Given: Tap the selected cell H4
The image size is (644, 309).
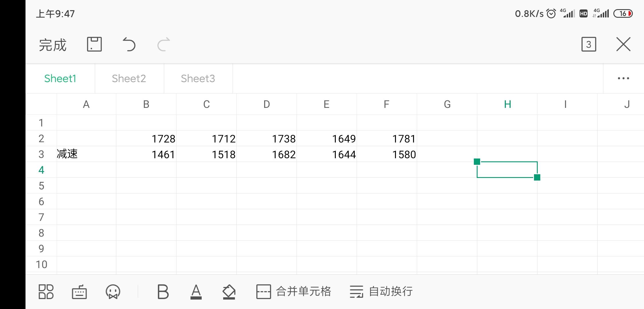Looking at the screenshot, I should click(507, 170).
